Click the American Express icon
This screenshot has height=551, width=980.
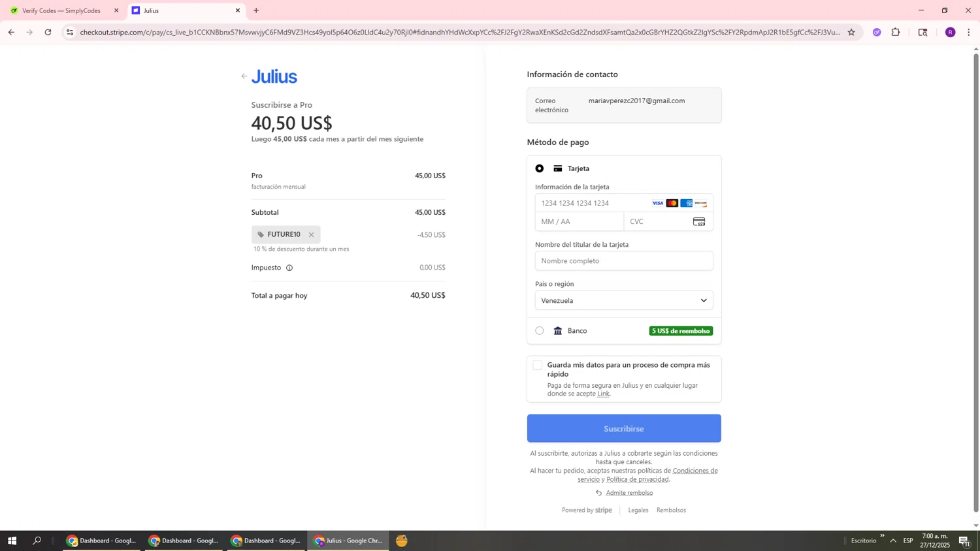pyautogui.click(x=687, y=204)
